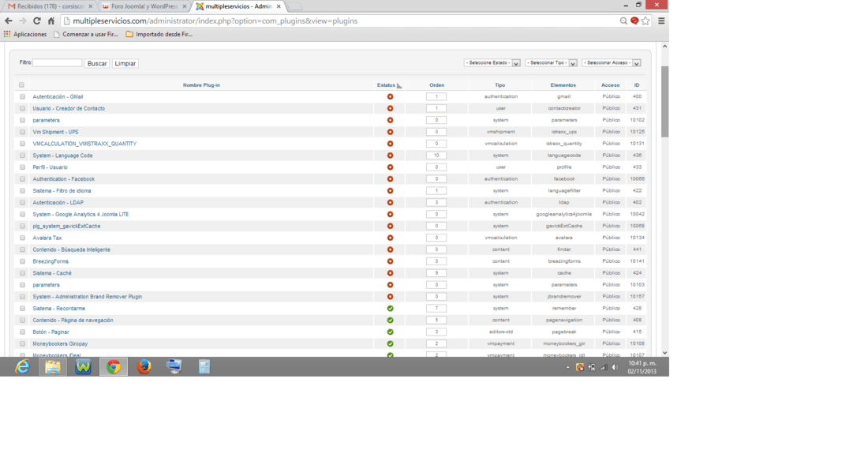The width and height of the screenshot is (868, 450).
Task: Click the zoom magnifier icon in address bar
Action: point(623,21)
